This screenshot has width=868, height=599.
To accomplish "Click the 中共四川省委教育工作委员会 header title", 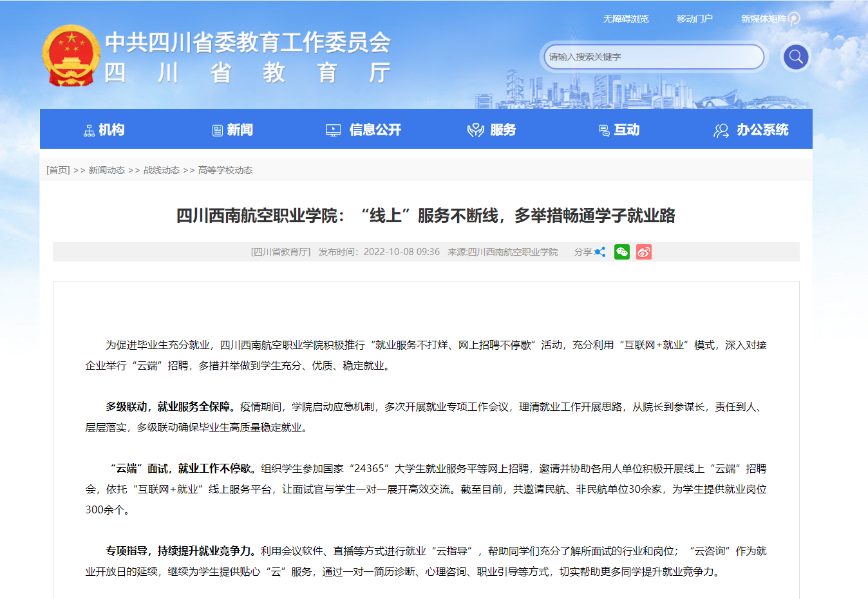I will tap(248, 42).
